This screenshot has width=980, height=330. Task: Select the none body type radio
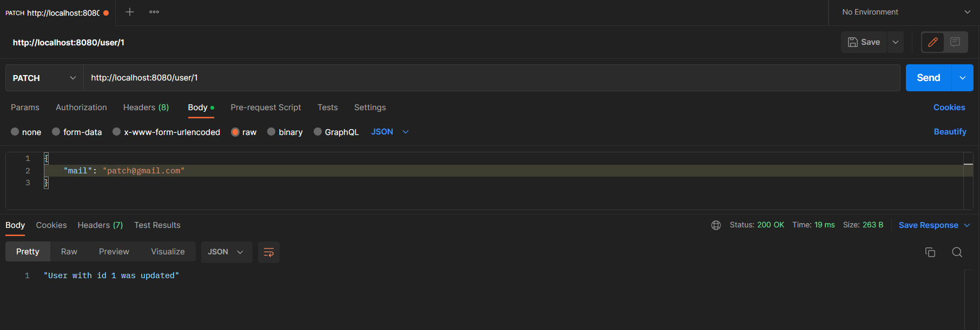point(15,132)
